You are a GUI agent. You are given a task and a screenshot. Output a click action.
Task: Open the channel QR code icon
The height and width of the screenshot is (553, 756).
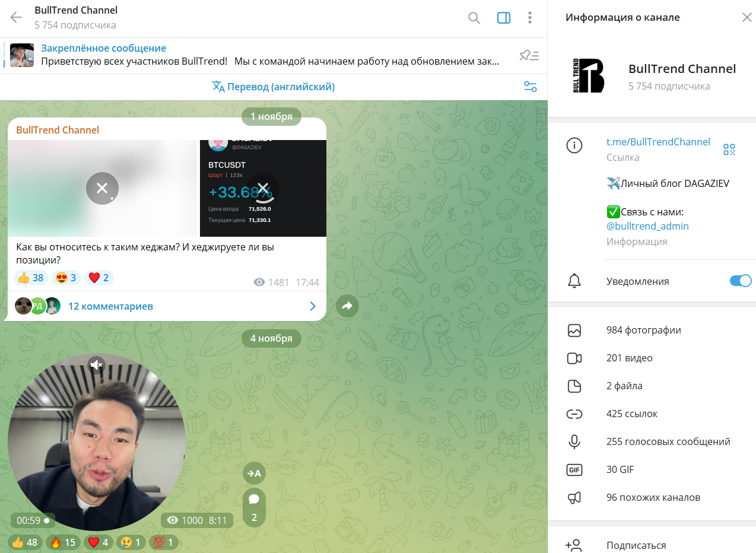[729, 150]
